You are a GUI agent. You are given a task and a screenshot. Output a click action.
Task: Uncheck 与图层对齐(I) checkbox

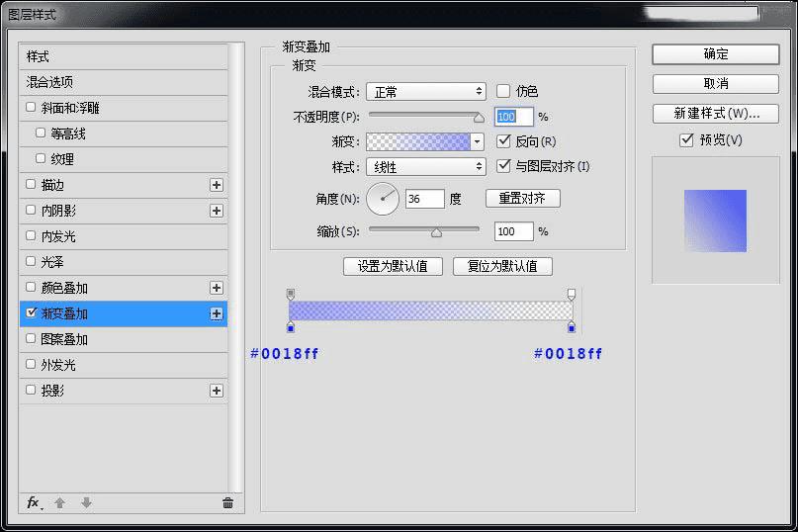(x=502, y=166)
